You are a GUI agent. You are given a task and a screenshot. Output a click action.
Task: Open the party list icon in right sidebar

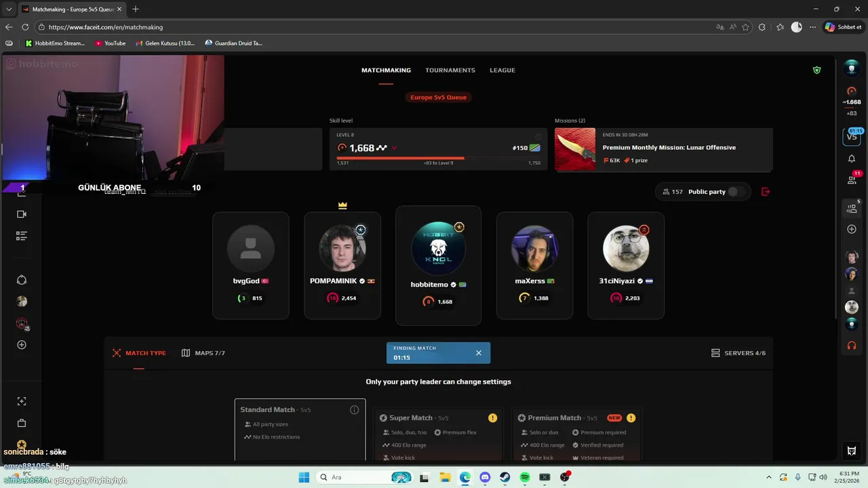(852, 209)
